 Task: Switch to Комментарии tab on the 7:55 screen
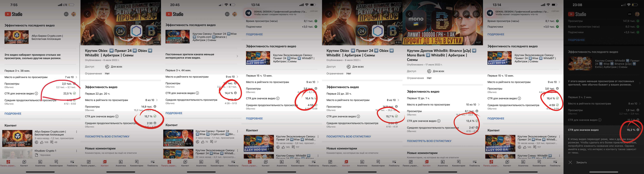click(56, 163)
